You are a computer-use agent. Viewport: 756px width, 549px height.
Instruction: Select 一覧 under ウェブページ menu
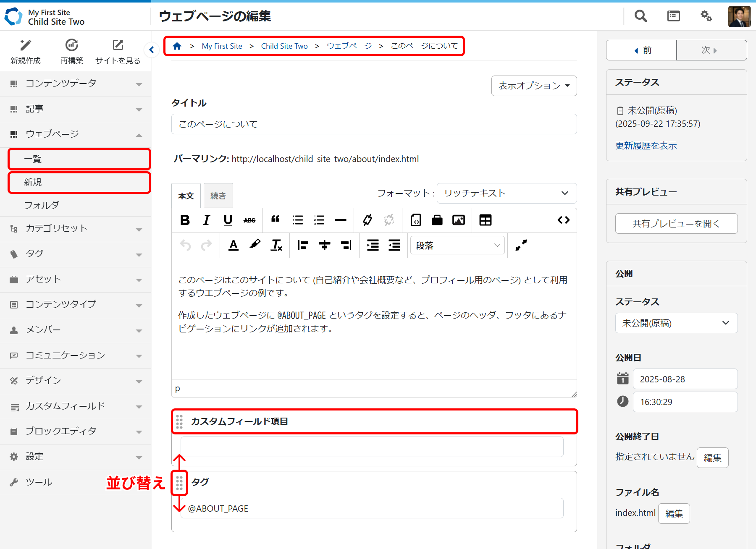tap(79, 159)
